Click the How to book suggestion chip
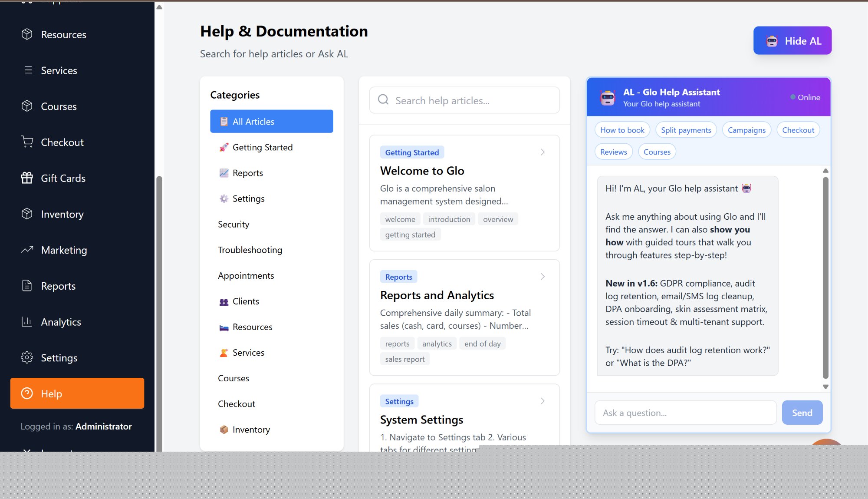 pyautogui.click(x=622, y=130)
